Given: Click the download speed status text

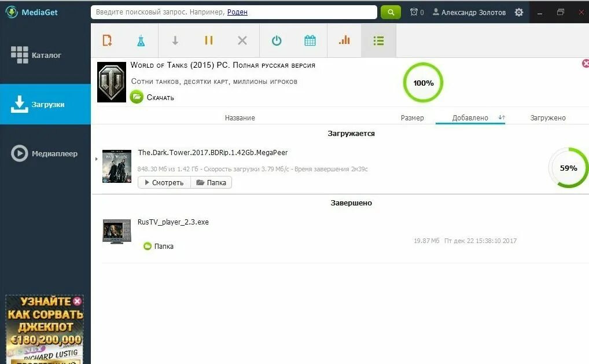Looking at the screenshot, I should coord(252,169).
